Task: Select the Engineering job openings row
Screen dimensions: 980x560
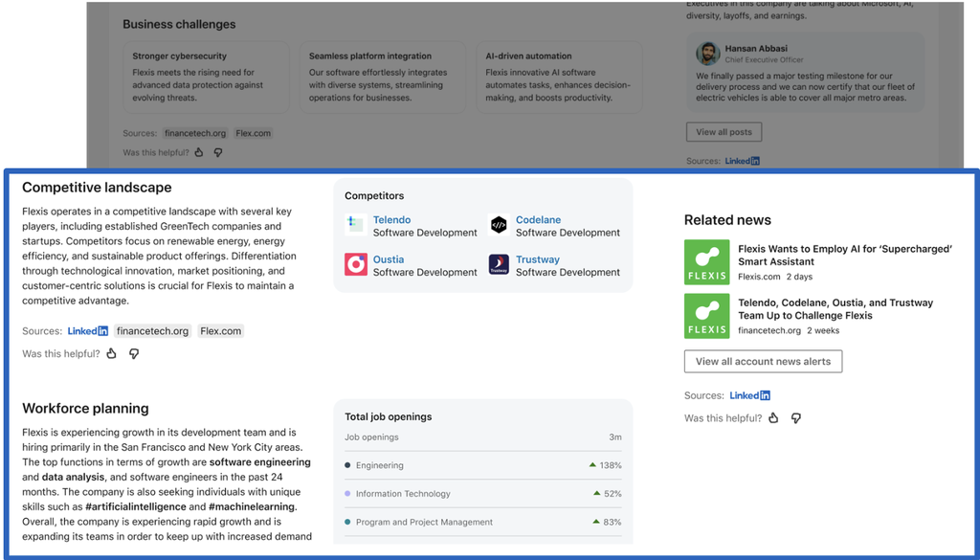Action: (483, 465)
